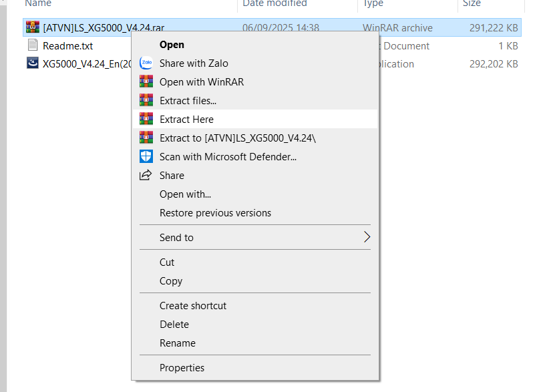Select file [ATVN]LS_XG5000_V4.24.rar
This screenshot has width=547, height=392.
[x=104, y=28]
